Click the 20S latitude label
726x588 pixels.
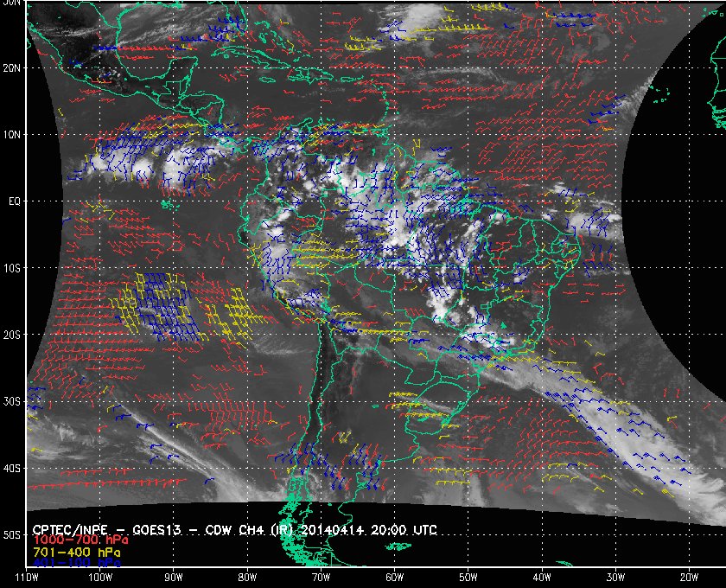coord(12,335)
